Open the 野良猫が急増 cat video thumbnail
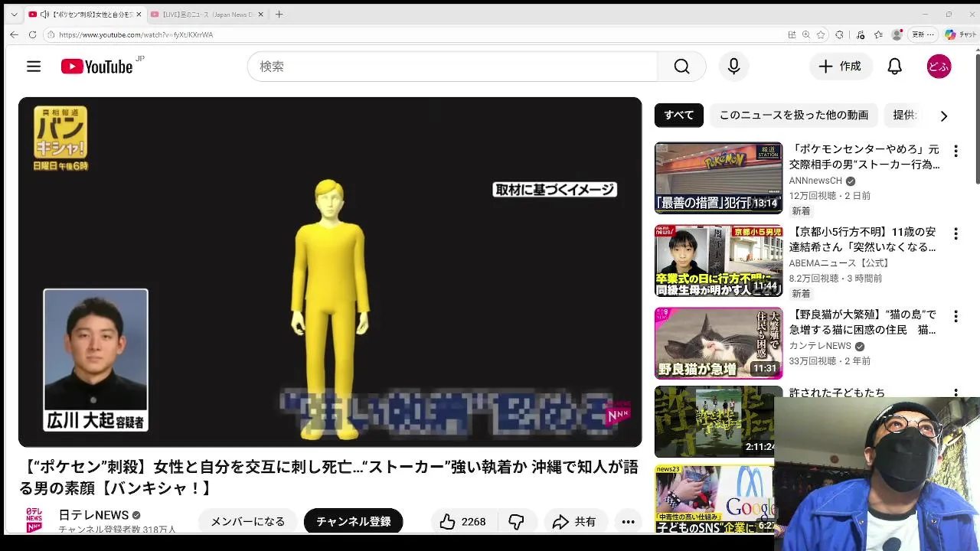 [x=718, y=343]
